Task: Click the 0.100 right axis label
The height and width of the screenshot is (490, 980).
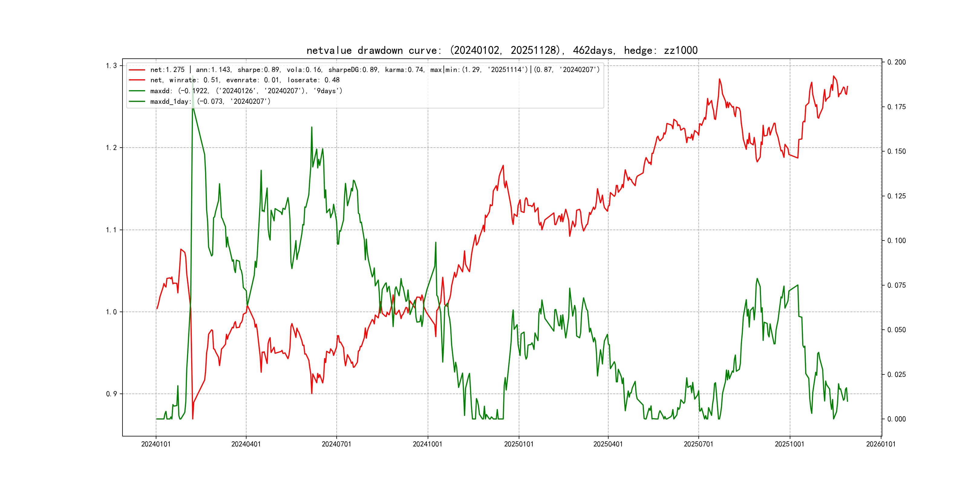Action: point(896,241)
